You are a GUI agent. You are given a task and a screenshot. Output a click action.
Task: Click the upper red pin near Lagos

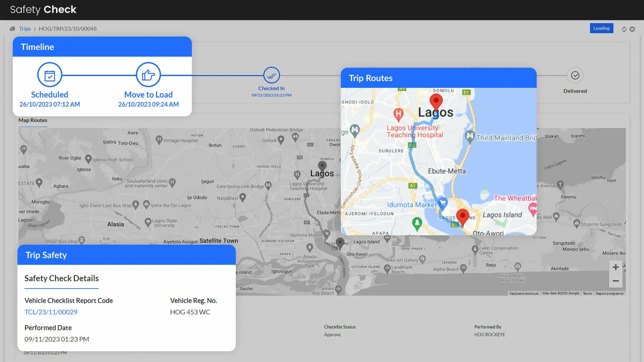[436, 101]
